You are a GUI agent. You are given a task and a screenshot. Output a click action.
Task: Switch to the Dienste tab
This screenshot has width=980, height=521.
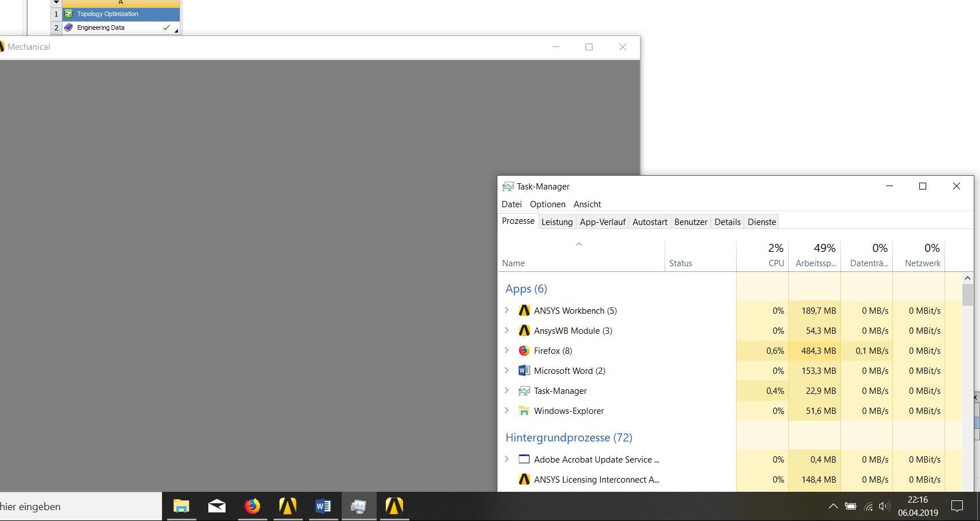pos(762,222)
